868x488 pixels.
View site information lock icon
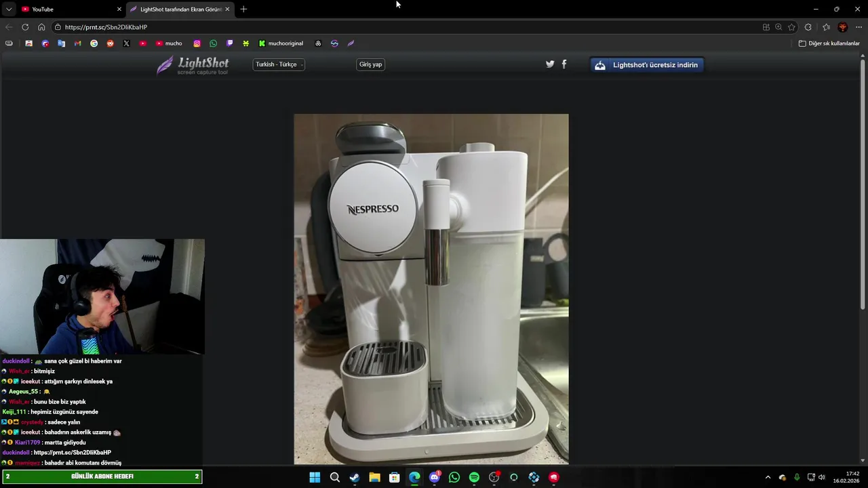pyautogui.click(x=58, y=27)
